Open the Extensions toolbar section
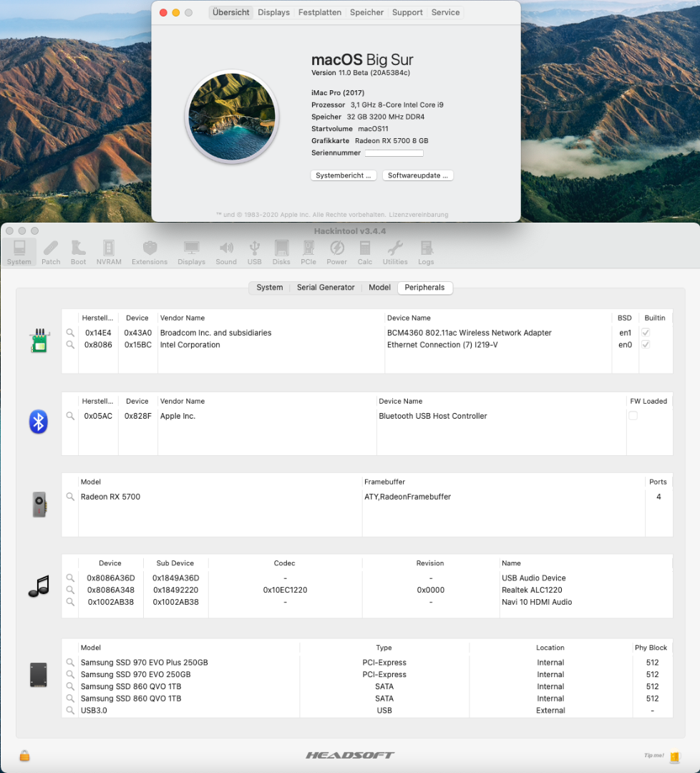Image resolution: width=700 pixels, height=773 pixels. pos(150,251)
